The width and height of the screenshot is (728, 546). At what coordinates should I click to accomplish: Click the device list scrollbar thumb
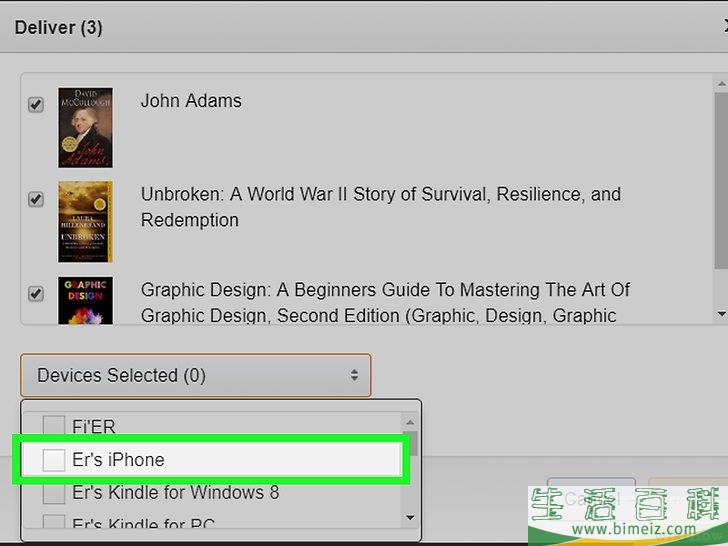[x=410, y=443]
